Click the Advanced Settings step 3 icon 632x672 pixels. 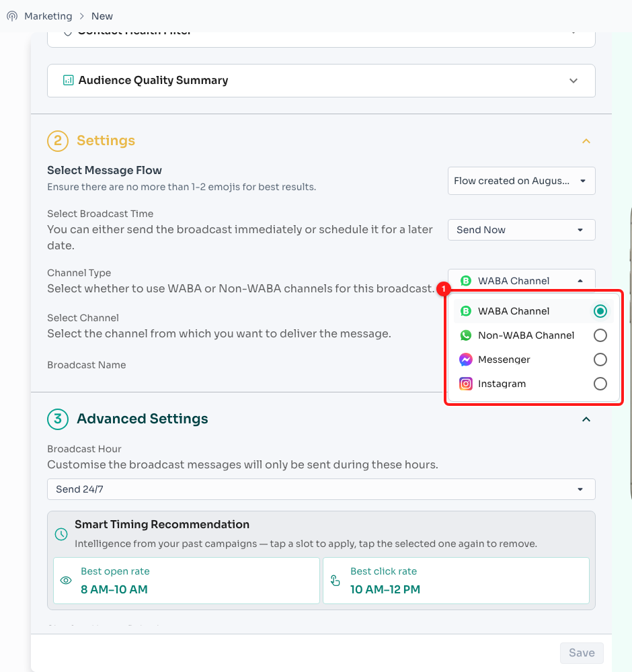pos(58,419)
